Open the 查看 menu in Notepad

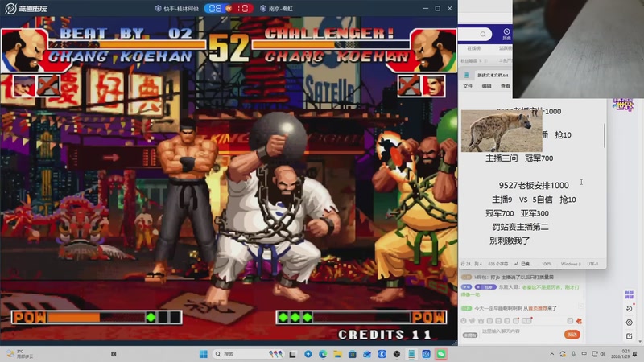point(506,86)
